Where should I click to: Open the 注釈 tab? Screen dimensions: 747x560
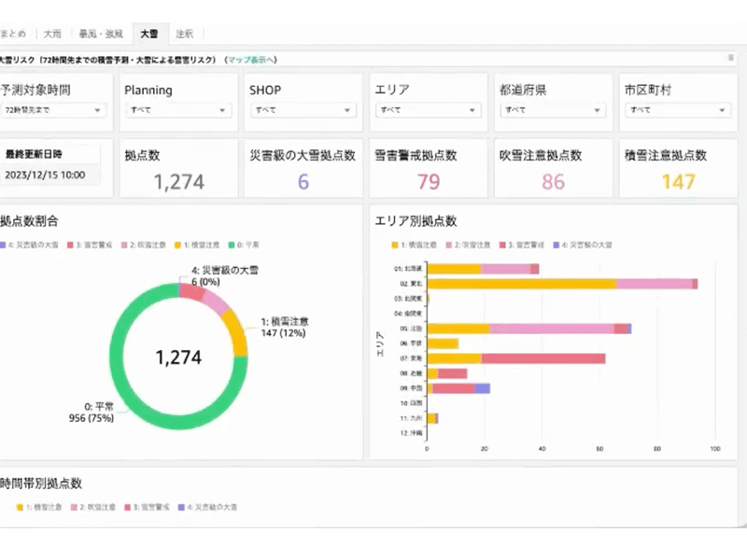185,34
